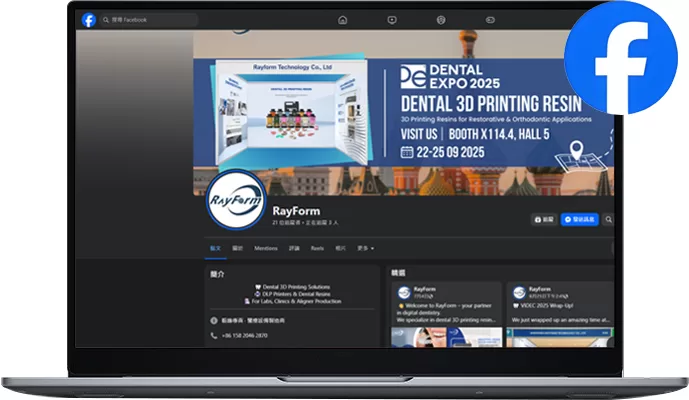Click the Welcome post's date stamp
The height and width of the screenshot is (400, 689).
point(424,296)
